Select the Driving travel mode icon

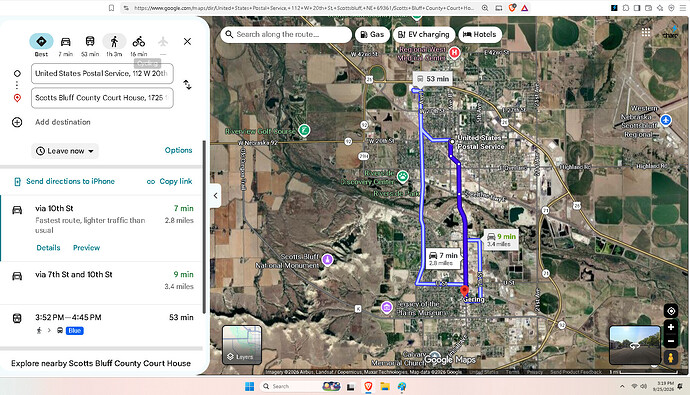pyautogui.click(x=66, y=41)
